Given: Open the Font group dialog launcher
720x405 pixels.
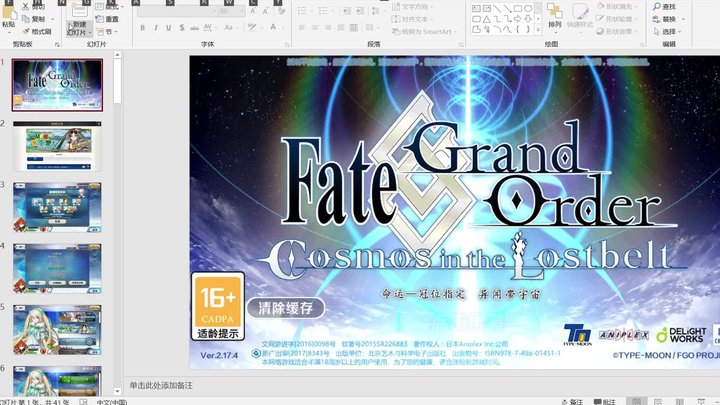Looking at the screenshot, I should (x=287, y=45).
